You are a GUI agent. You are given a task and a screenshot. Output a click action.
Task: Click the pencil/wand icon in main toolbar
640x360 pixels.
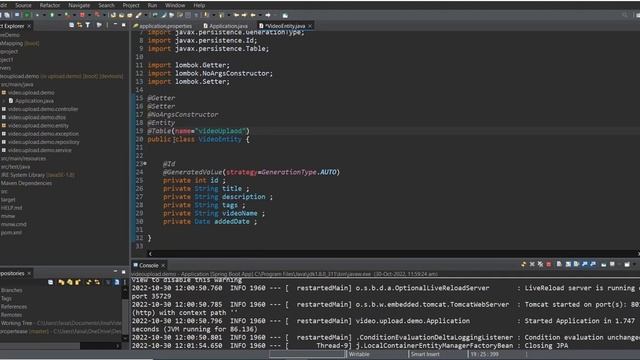point(139,15)
